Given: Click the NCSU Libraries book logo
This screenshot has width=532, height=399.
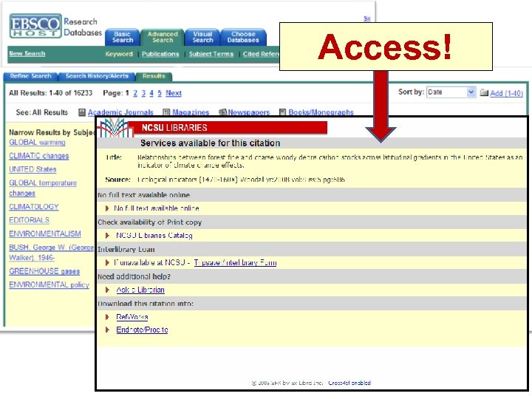Looking at the screenshot, I should tap(115, 128).
